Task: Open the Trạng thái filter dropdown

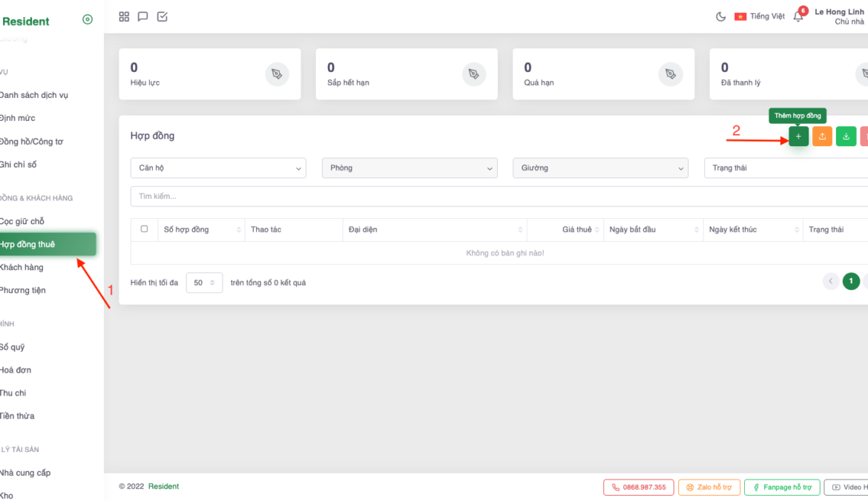Action: [785, 168]
